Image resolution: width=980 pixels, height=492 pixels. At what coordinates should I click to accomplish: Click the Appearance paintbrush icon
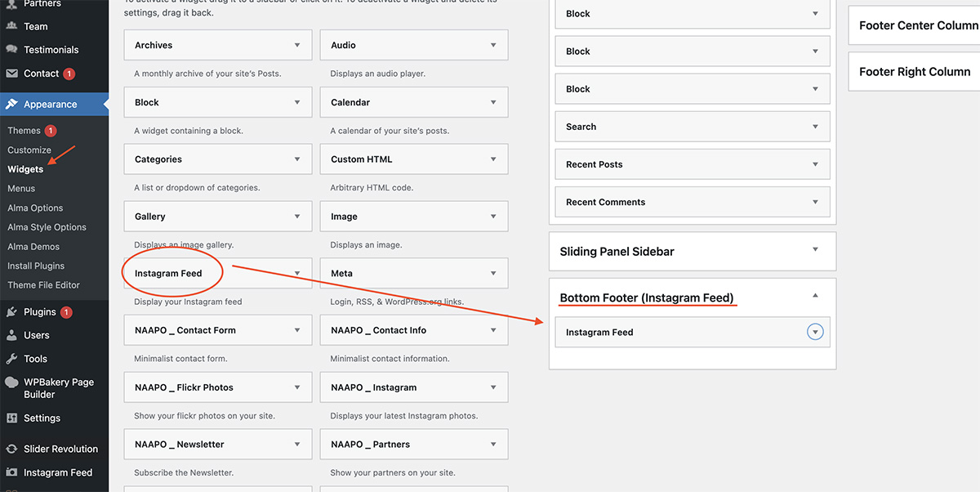coord(12,105)
